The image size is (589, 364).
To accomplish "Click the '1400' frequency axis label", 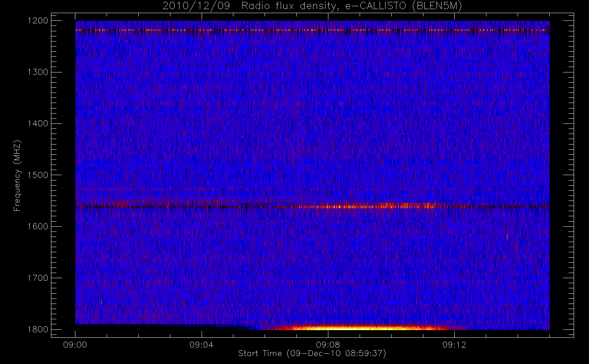I will click(38, 124).
